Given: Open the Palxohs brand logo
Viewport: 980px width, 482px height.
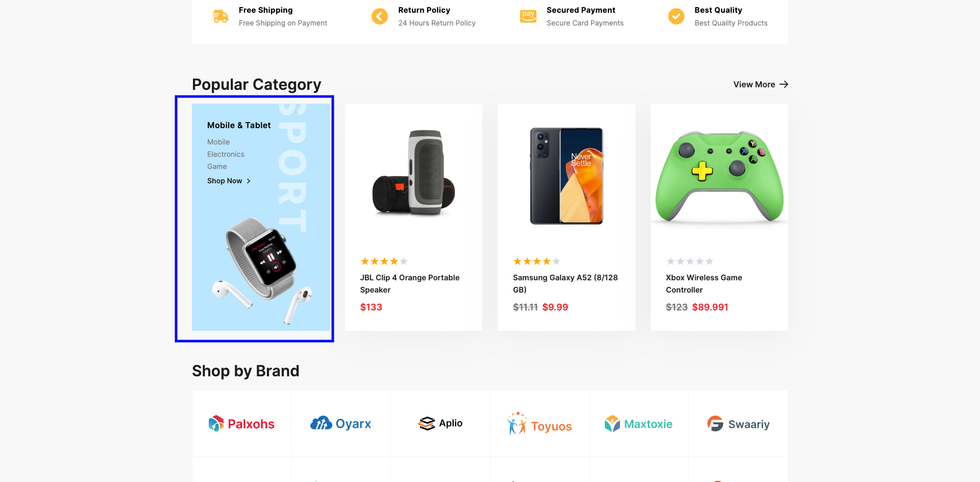Looking at the screenshot, I should click(241, 424).
